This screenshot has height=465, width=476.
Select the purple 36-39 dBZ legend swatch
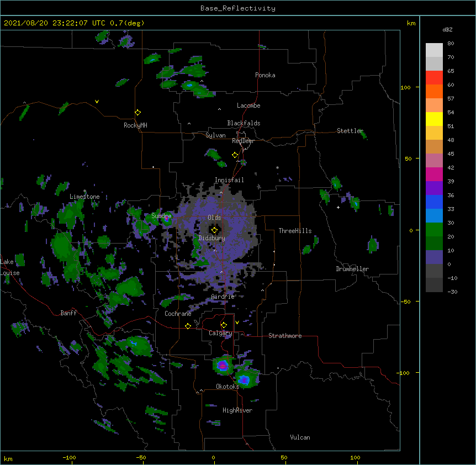434,188
